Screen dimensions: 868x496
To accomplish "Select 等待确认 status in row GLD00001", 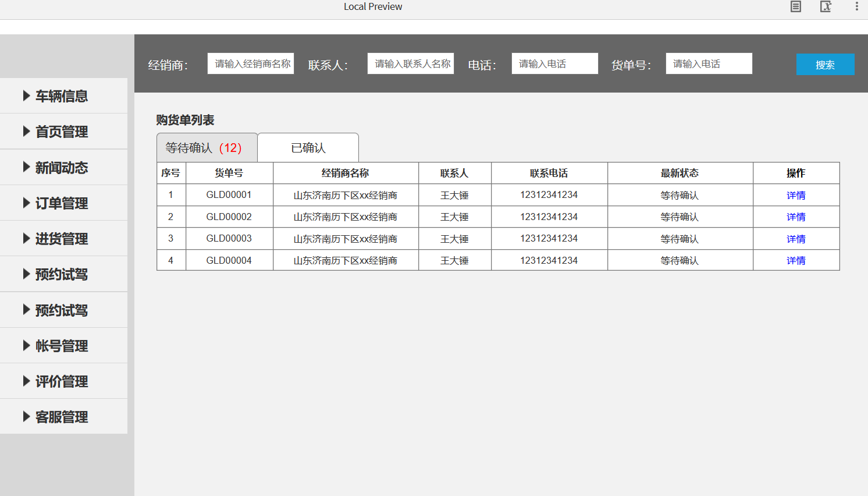I will 680,195.
